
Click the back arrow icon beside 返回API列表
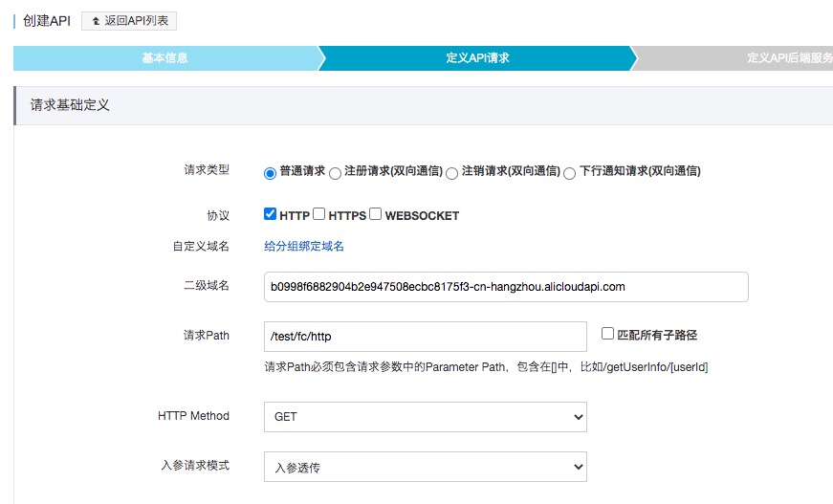click(97, 21)
